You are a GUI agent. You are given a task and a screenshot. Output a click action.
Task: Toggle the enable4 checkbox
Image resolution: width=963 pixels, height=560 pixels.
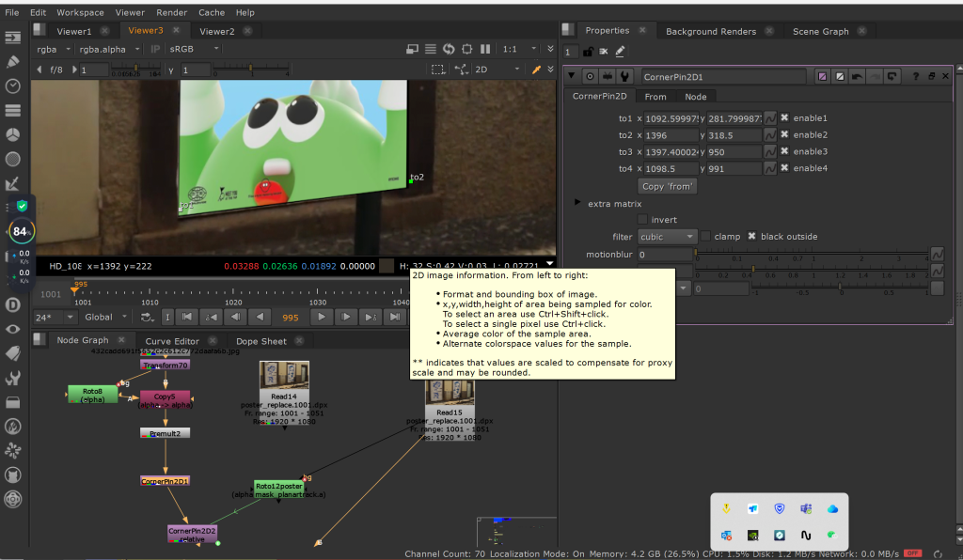[x=784, y=167]
